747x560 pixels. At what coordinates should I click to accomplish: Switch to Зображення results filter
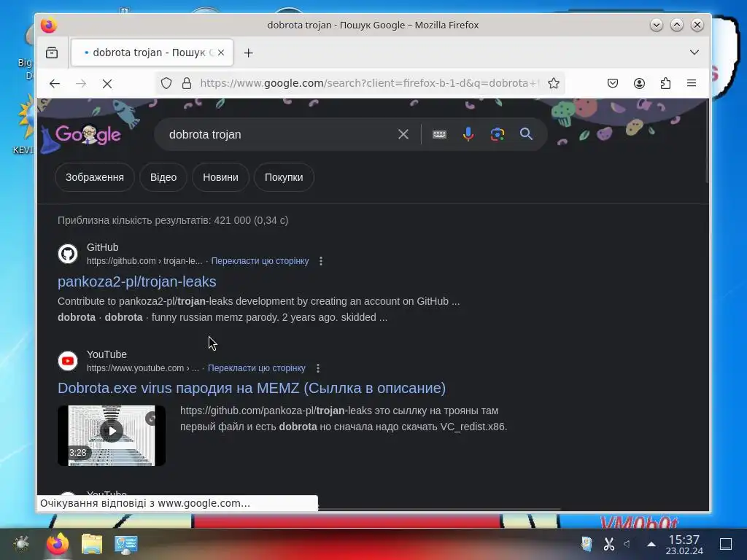click(x=95, y=177)
